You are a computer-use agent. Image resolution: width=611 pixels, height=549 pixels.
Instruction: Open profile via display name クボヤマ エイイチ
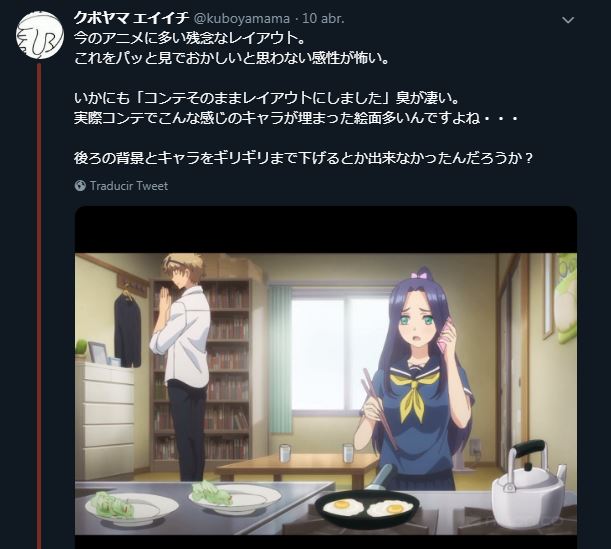[131, 18]
